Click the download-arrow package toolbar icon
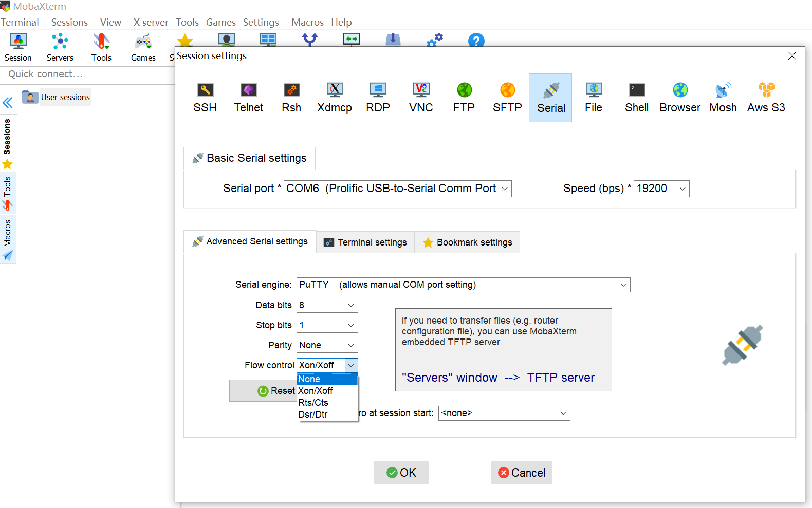Viewport: 812px width, 508px height. [x=393, y=40]
